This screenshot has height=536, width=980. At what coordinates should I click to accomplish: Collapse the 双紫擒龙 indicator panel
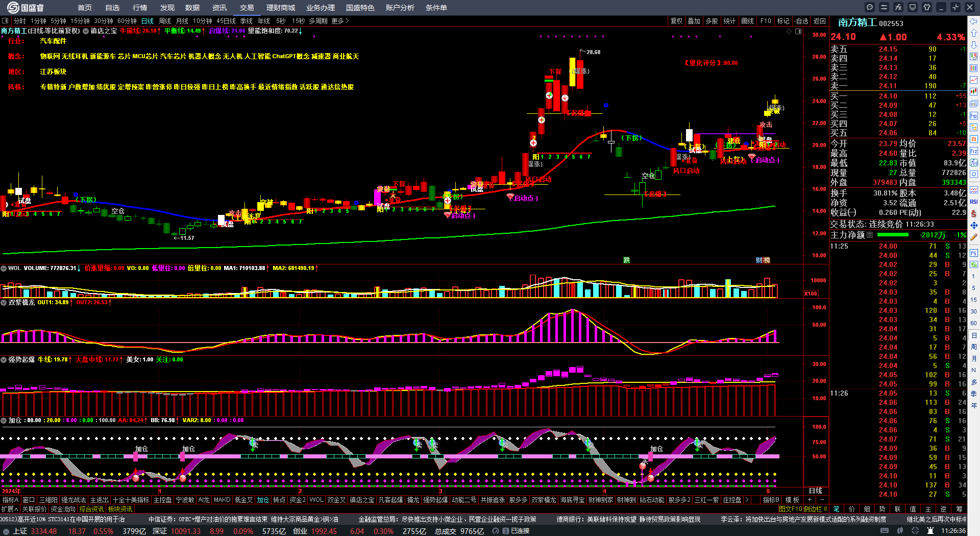[4, 302]
